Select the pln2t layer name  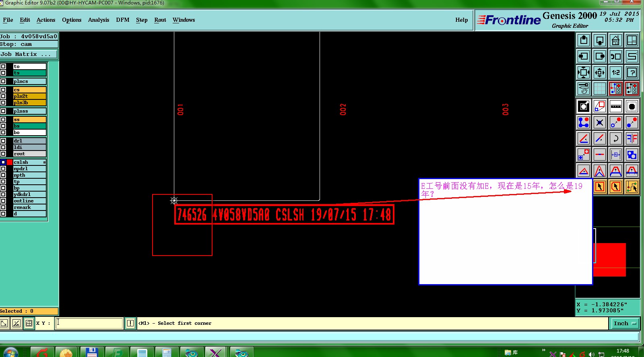click(x=29, y=96)
